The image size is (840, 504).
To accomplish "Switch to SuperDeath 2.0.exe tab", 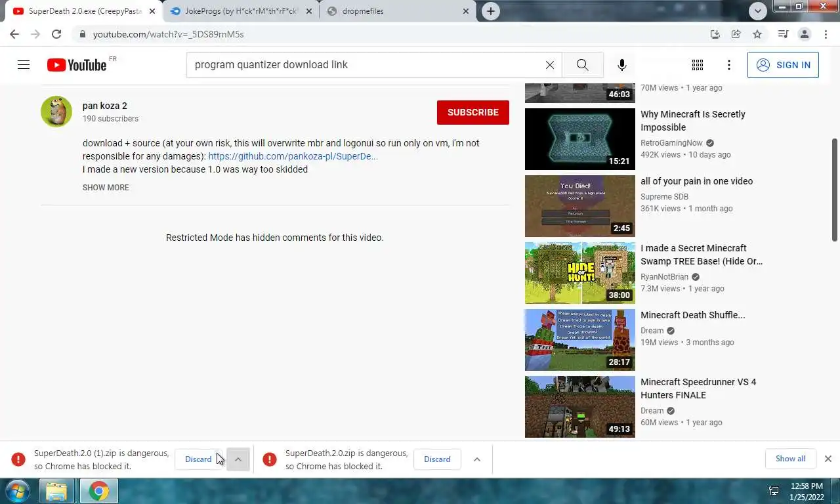I will 84,11.
